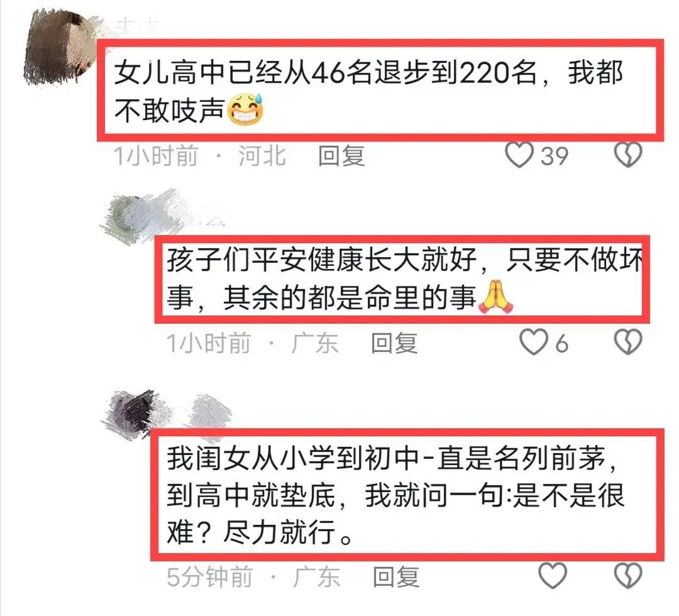Open top commenter's avatar
The width and height of the screenshot is (679, 616).
(x=60, y=45)
